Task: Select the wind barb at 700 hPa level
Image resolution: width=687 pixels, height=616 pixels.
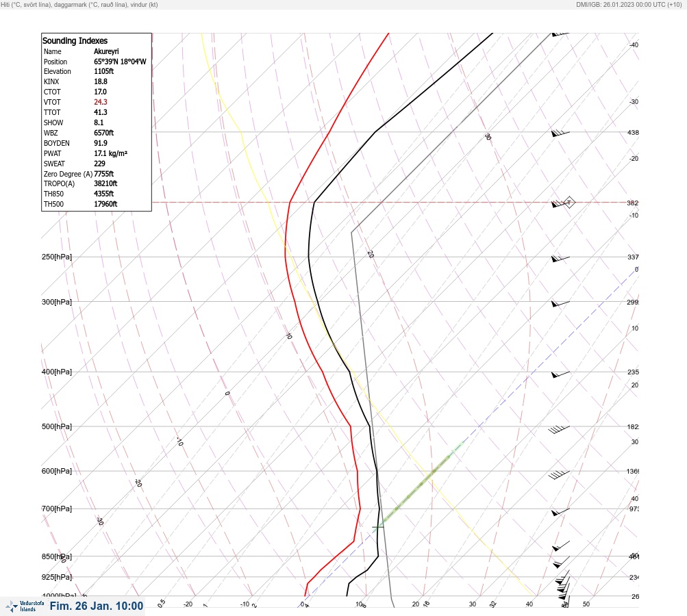Action: click(x=560, y=512)
